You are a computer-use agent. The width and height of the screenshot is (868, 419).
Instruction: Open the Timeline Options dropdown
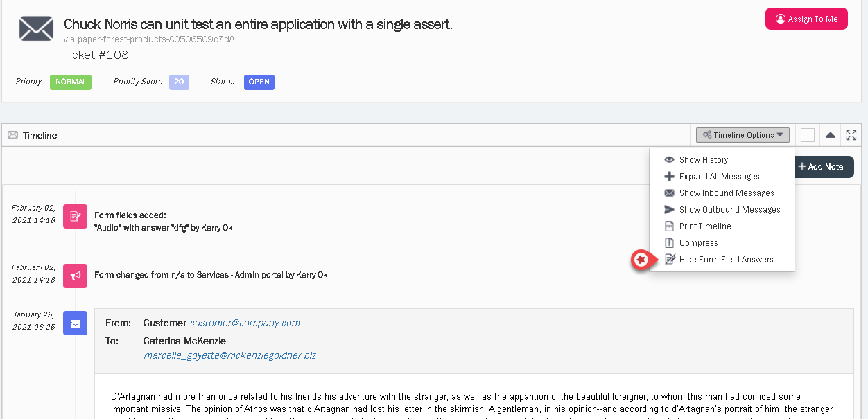tap(743, 135)
